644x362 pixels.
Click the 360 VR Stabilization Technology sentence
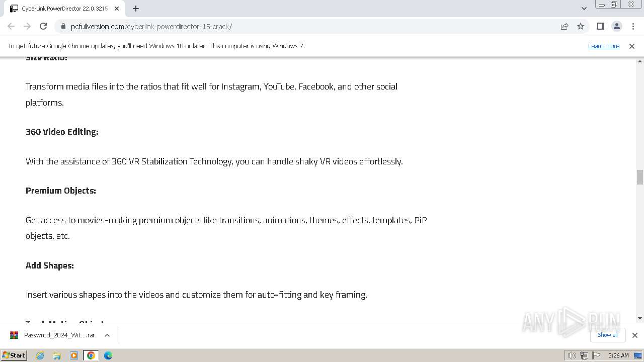(x=214, y=161)
